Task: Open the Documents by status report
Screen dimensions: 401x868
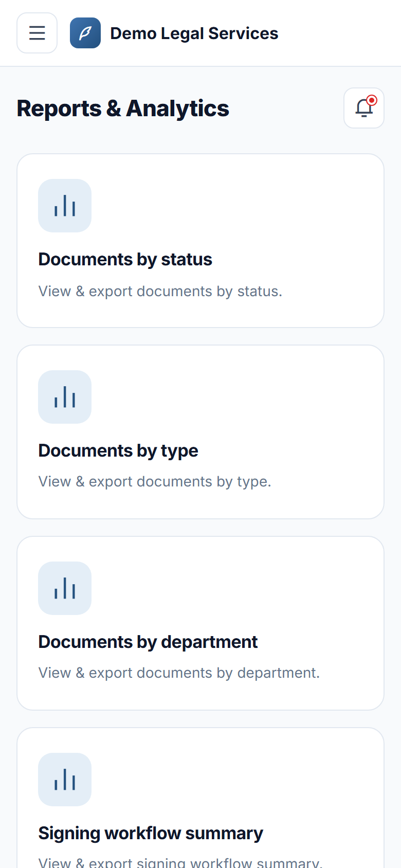Action: [x=200, y=241]
